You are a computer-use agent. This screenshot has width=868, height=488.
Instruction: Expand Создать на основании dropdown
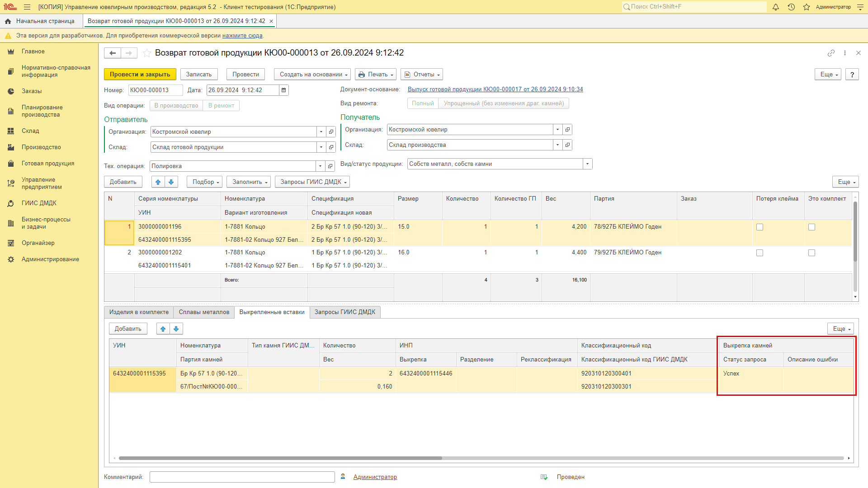point(313,75)
